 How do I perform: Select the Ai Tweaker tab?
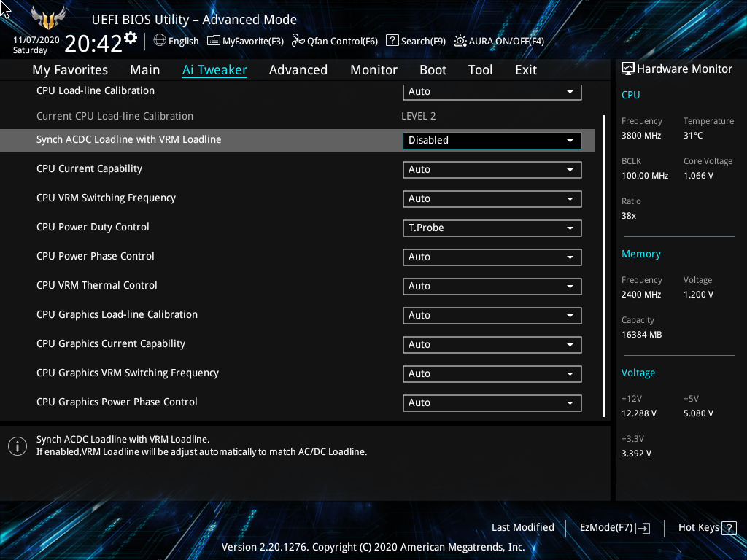pyautogui.click(x=214, y=70)
